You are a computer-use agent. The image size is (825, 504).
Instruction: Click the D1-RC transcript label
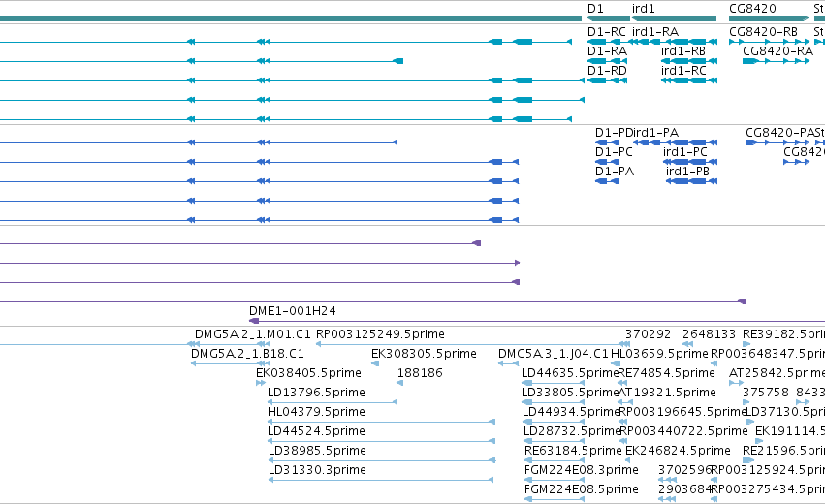607,32
